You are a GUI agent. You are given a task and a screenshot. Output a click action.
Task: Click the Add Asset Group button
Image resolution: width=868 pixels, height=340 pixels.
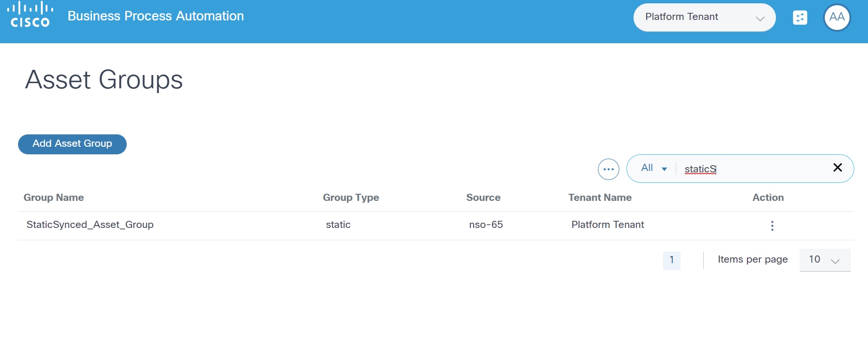coord(72,144)
